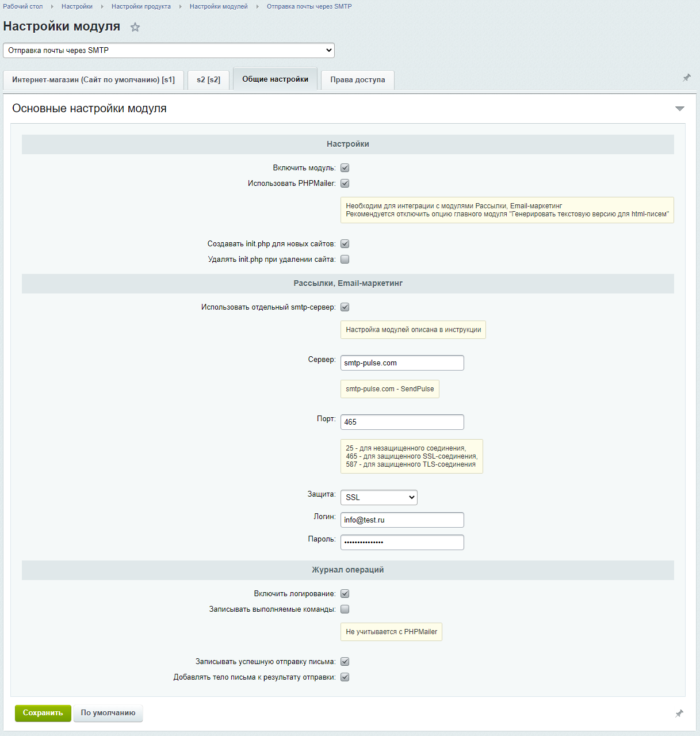Collapse the Основные настройки модуля section arrow
Screen dimensions: 700x736
(680, 109)
